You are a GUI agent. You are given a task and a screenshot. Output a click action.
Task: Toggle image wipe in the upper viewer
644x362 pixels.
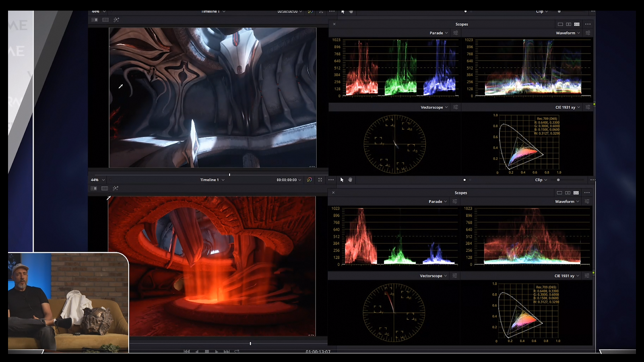pyautogui.click(x=94, y=20)
